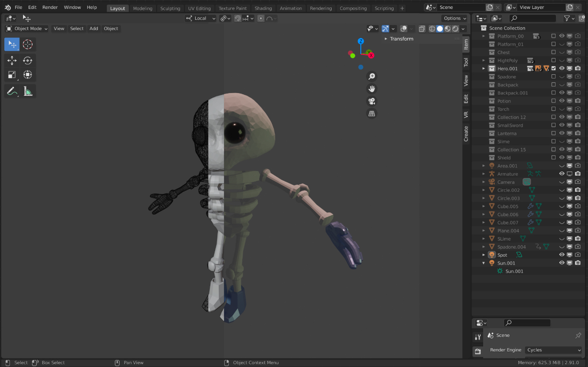
Task: Open the Render menu
Action: click(x=50, y=8)
